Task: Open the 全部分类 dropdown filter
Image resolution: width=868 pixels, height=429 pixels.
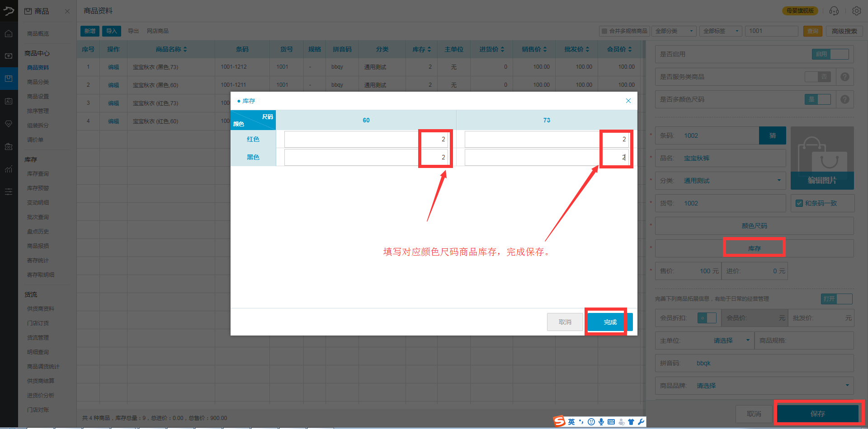Action: click(x=674, y=31)
